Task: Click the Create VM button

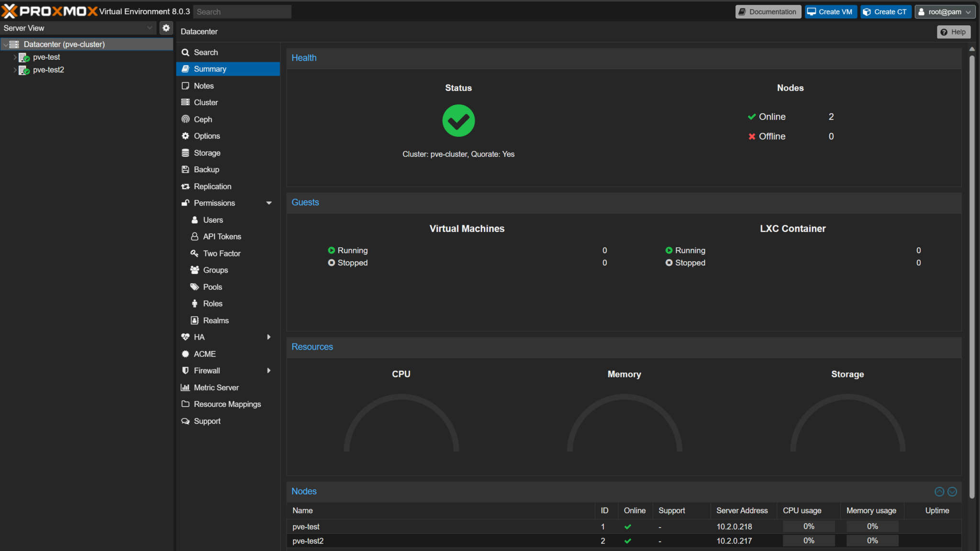Action: [x=831, y=12]
